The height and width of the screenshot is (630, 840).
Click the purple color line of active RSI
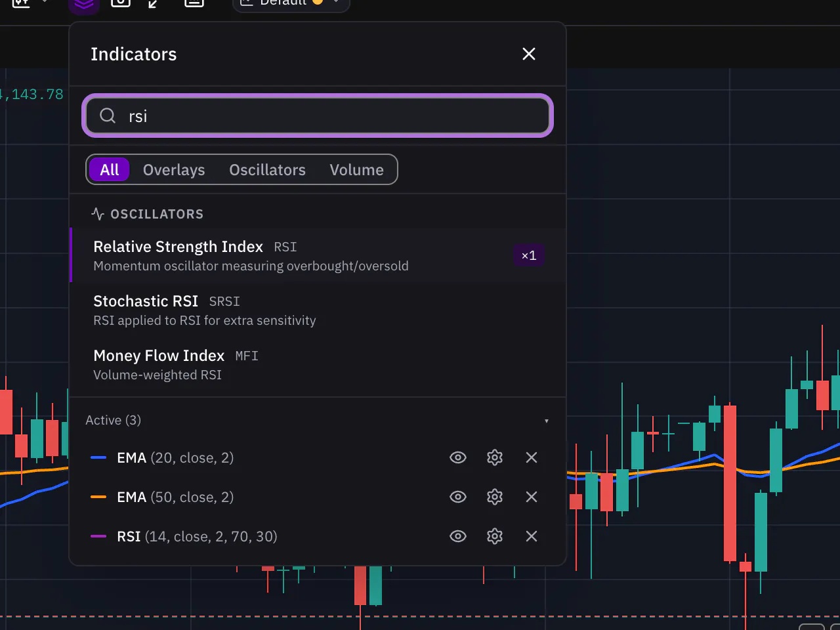(98, 536)
